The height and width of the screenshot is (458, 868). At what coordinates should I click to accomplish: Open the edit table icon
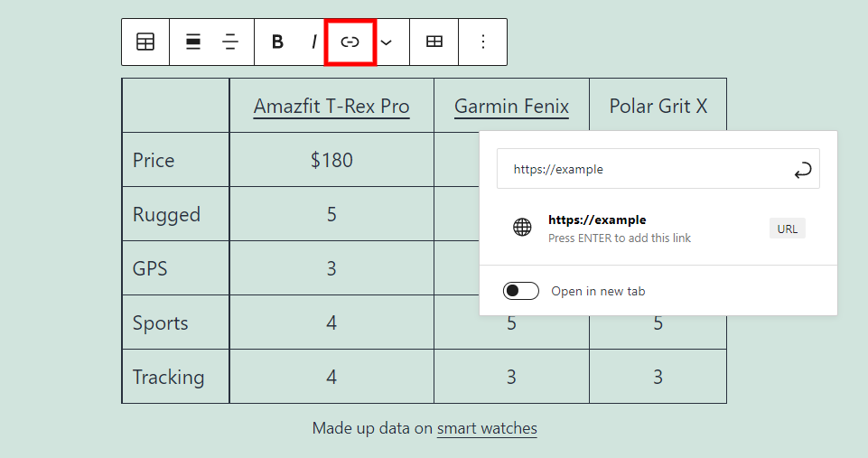pos(434,42)
